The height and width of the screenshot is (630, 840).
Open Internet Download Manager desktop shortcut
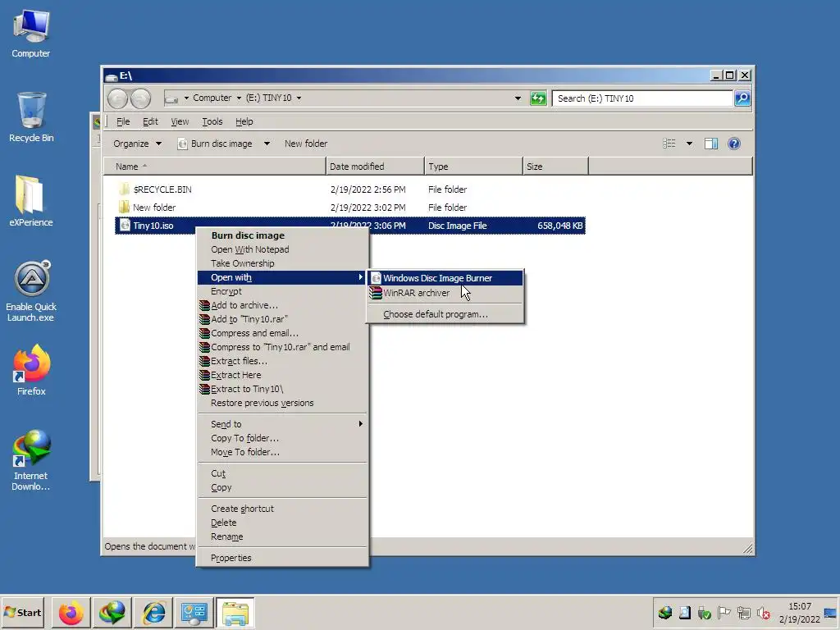point(31,459)
